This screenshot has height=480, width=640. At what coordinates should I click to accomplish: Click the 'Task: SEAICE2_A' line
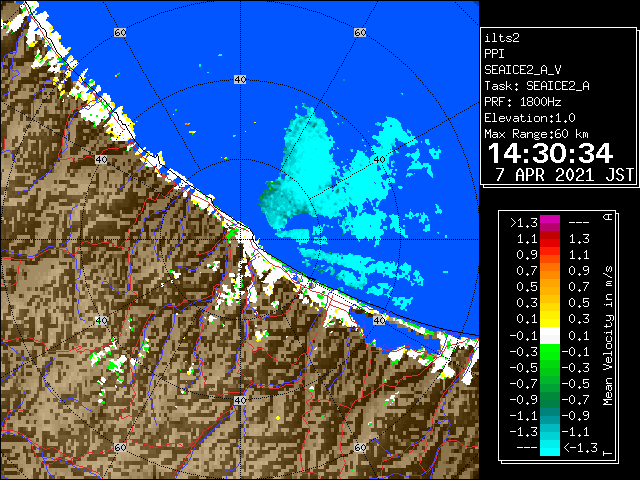[x=537, y=86]
